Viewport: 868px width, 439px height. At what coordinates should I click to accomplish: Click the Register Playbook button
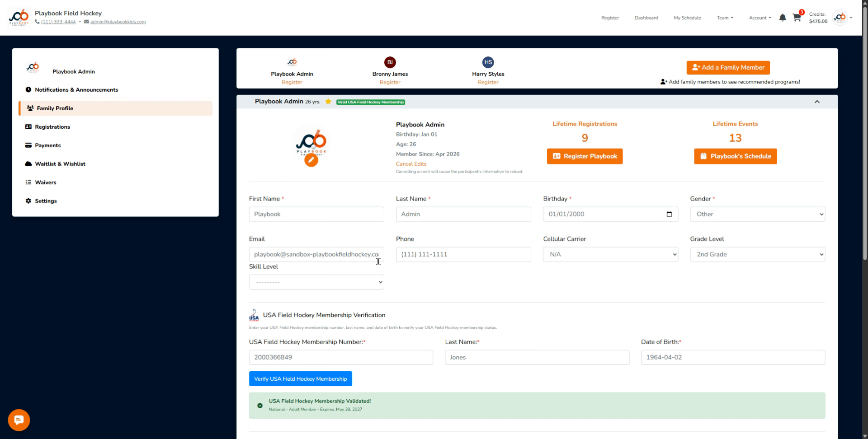pos(585,156)
